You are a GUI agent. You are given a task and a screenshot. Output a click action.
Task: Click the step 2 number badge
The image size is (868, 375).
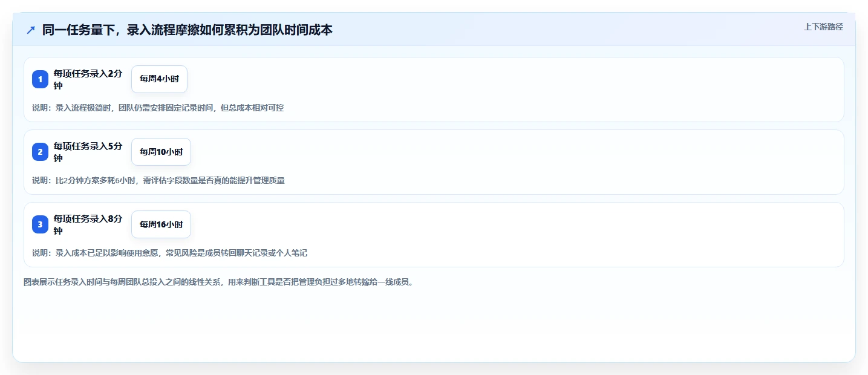tap(40, 152)
